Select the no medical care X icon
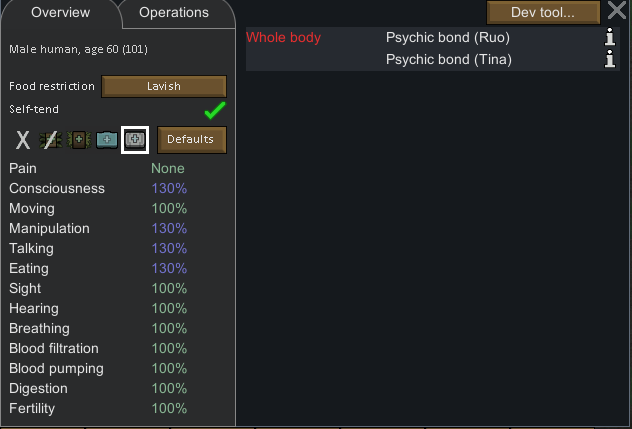Viewport: 632px width, 429px height. [22, 140]
